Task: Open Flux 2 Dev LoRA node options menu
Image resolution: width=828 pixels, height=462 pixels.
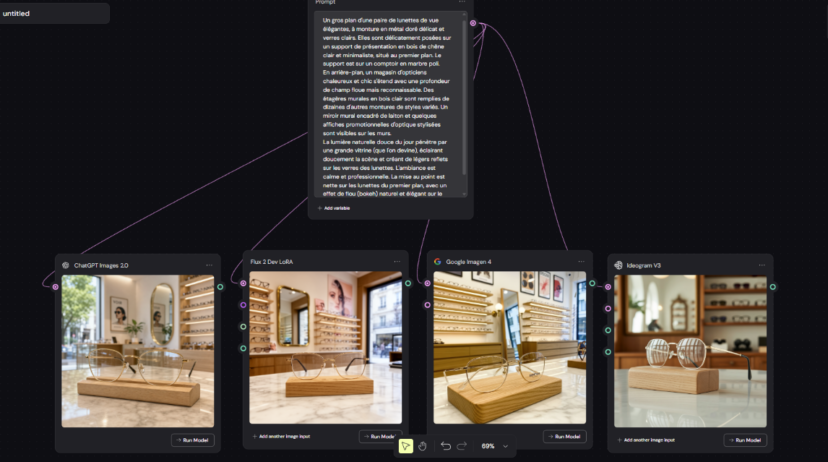Action: (397, 261)
